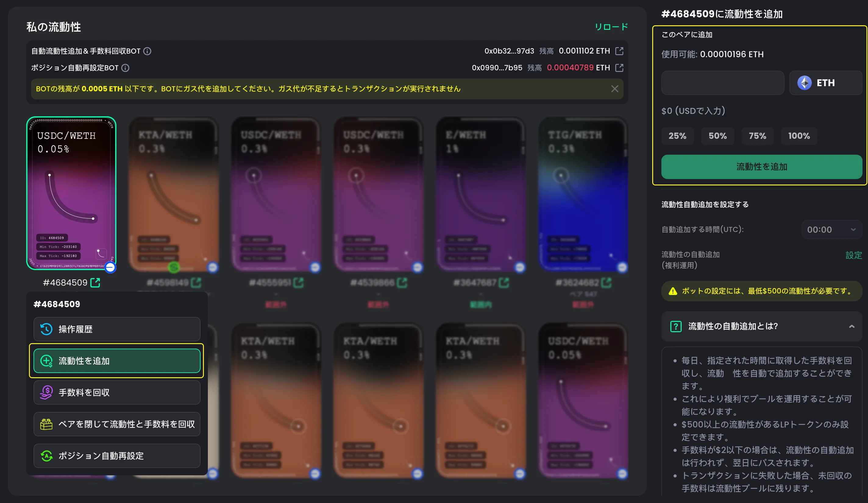The image size is (868, 503).
Task: Choose 手数料を回収 menu entry
Action: point(117,392)
